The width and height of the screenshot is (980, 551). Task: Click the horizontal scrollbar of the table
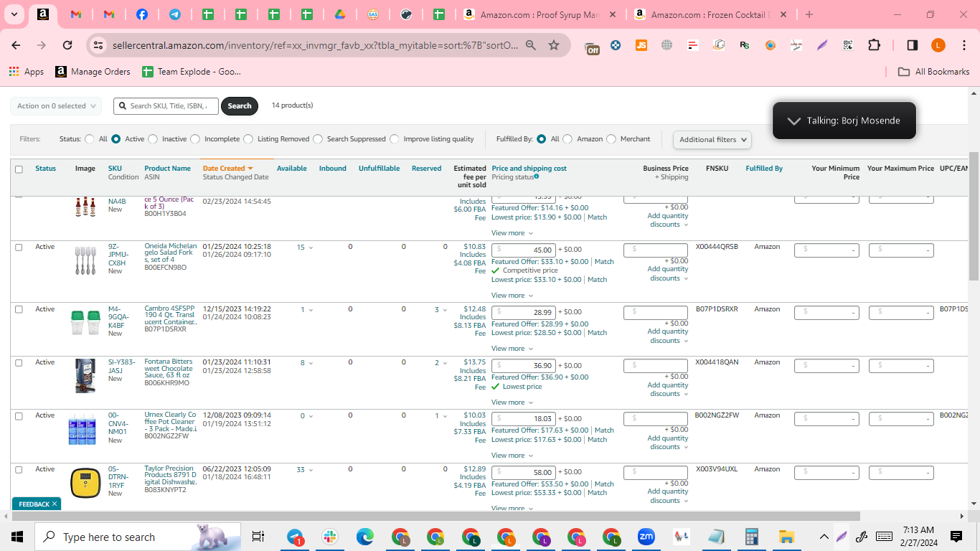point(435,516)
